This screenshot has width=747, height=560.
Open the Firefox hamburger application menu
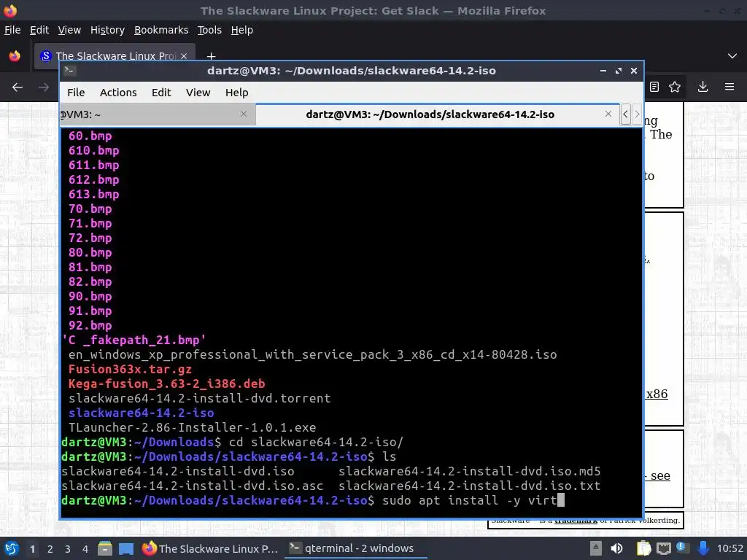[729, 87]
